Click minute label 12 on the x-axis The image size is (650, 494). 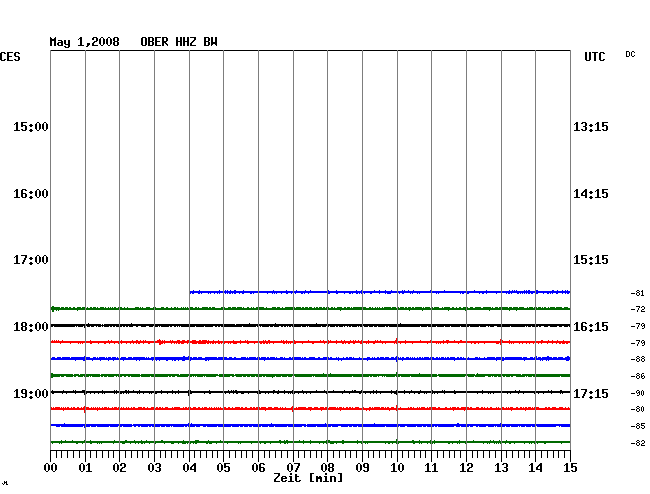[466, 468]
